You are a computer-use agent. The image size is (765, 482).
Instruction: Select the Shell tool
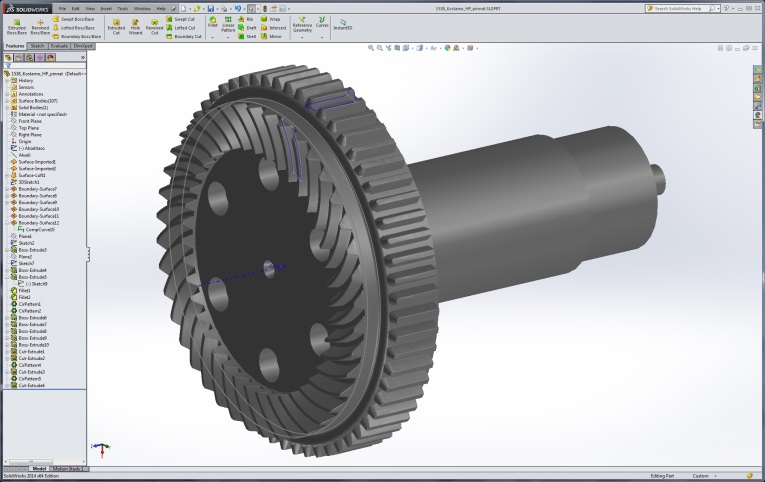247,37
